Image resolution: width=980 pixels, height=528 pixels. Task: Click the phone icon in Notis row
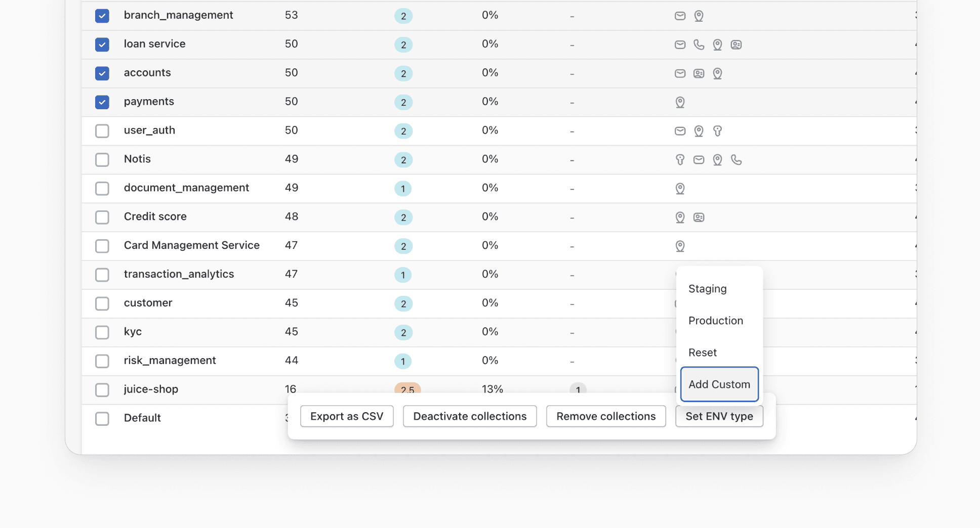pyautogui.click(x=736, y=160)
